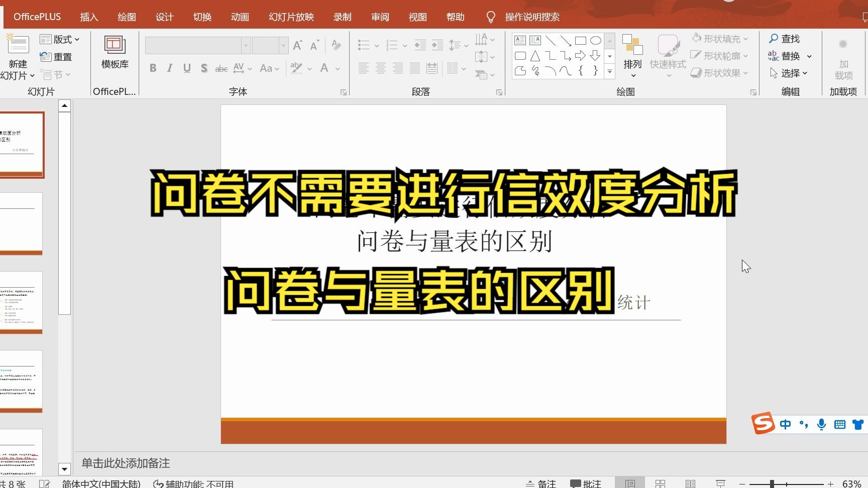Open the 幻灯片放映 Slide Show tab
868x488 pixels.
[291, 17]
